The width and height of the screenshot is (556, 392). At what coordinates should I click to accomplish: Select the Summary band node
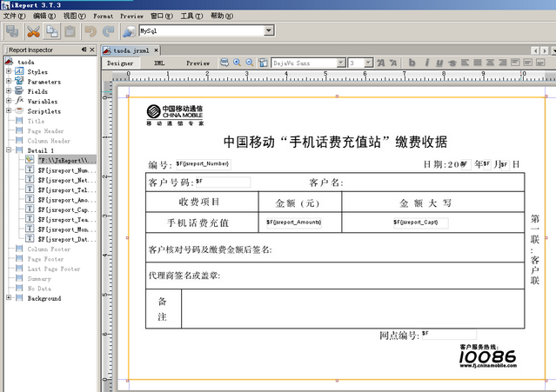(39, 278)
